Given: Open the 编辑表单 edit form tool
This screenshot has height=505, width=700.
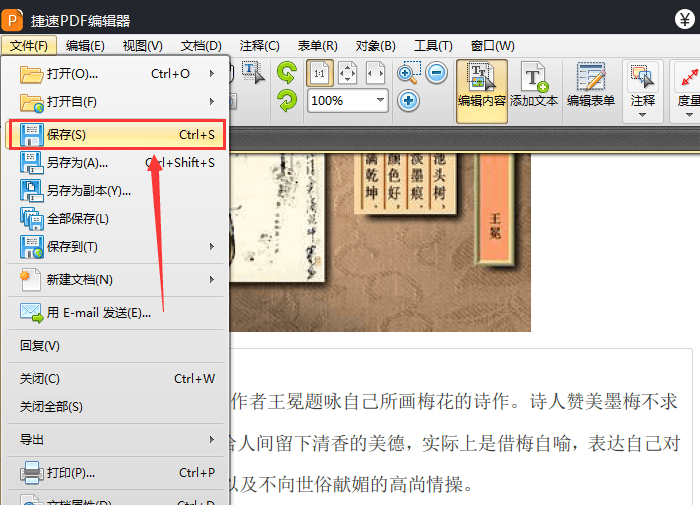Looking at the screenshot, I should coord(591,85).
